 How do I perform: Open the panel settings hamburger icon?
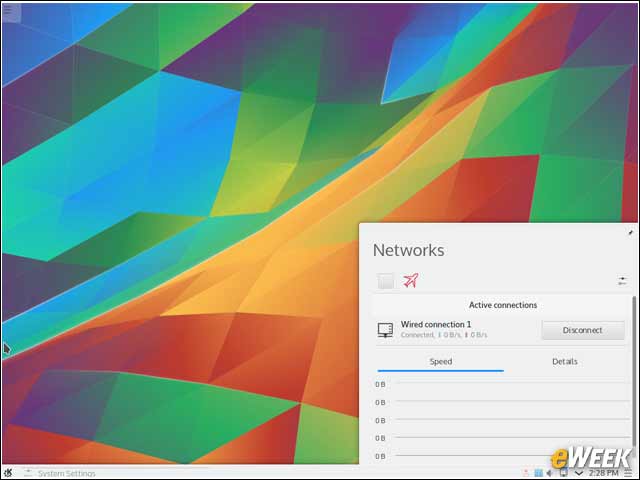(628, 473)
